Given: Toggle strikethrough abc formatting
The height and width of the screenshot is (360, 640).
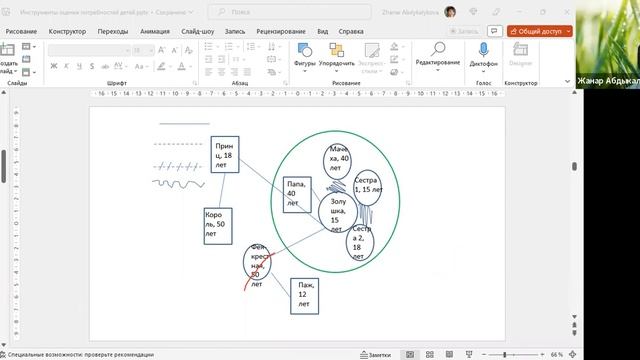Looking at the screenshot, I should point(105,66).
